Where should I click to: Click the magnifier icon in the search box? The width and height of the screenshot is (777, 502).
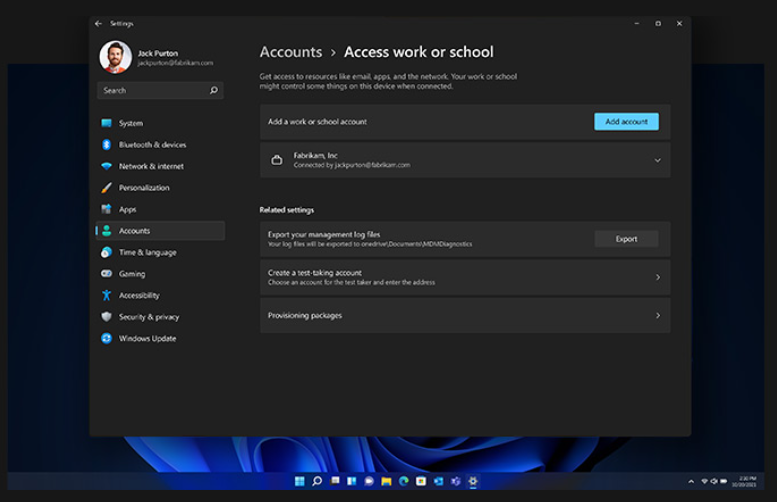click(x=213, y=91)
